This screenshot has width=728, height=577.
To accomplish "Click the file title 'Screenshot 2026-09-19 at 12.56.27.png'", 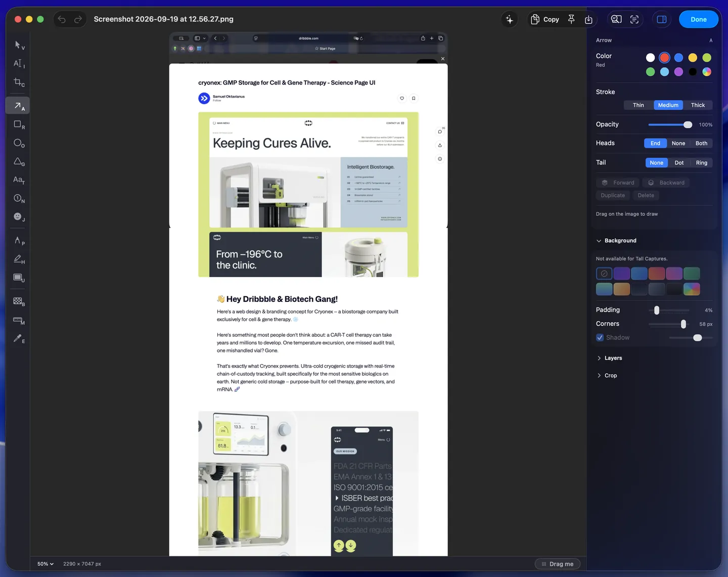I will pyautogui.click(x=164, y=19).
